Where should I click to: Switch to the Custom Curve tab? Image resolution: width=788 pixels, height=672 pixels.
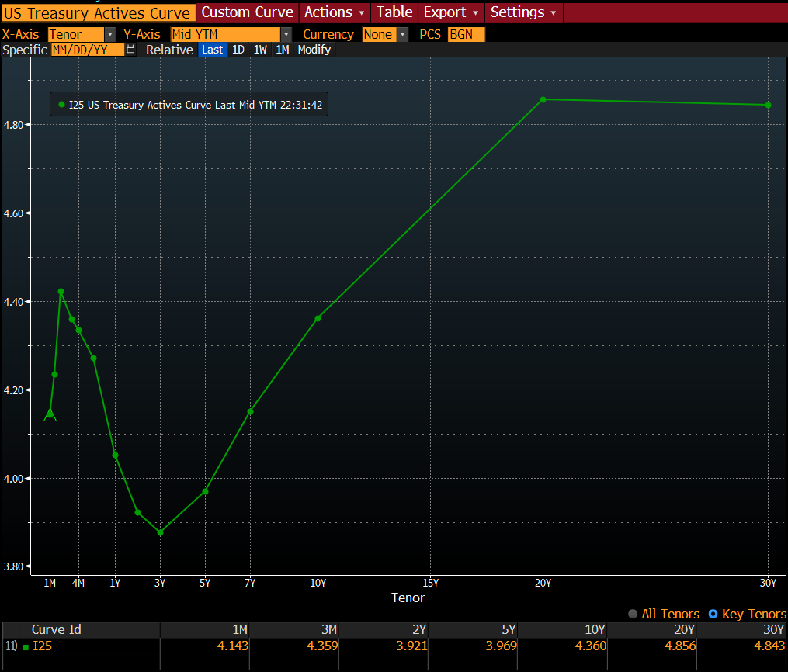click(247, 12)
